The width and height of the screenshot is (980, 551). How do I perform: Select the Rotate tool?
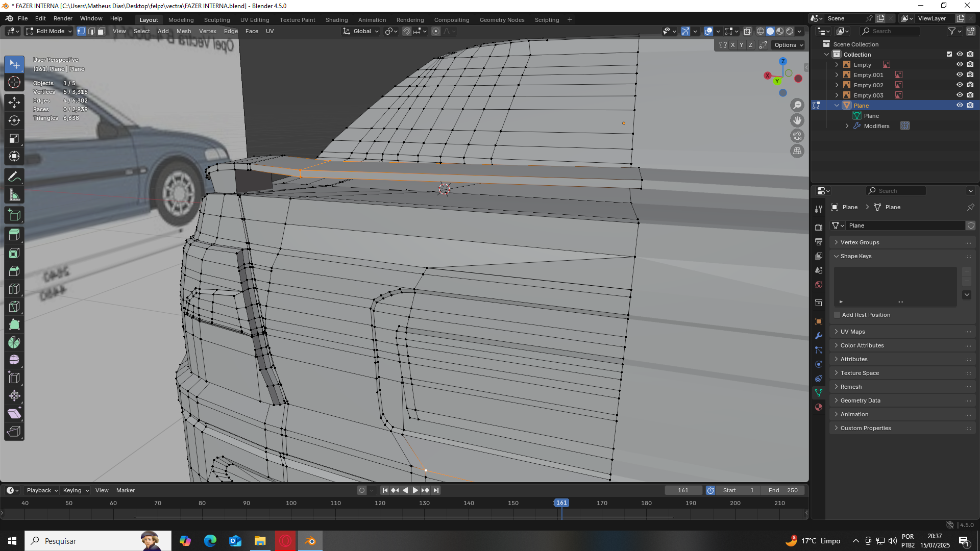[14, 120]
